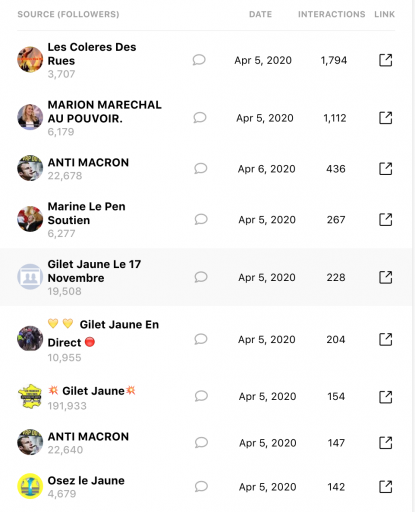Open external link for Osez le Jaune

[x=386, y=487]
